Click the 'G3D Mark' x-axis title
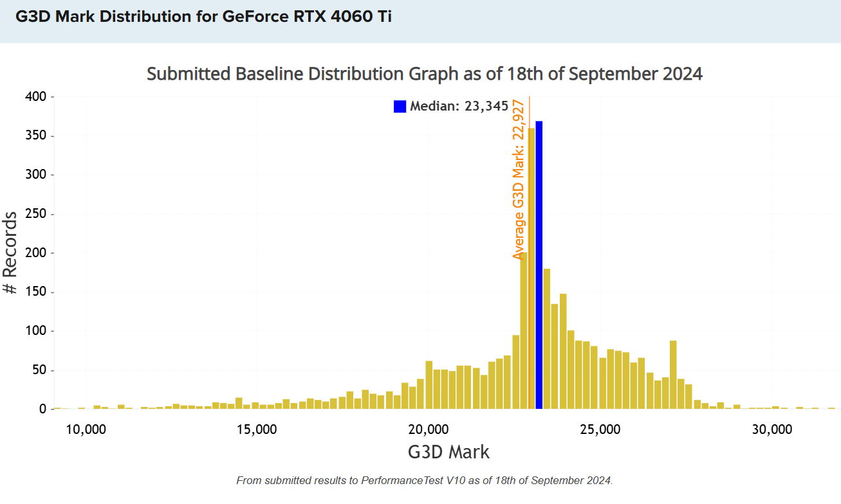The height and width of the screenshot is (504, 841). pyautogui.click(x=448, y=452)
